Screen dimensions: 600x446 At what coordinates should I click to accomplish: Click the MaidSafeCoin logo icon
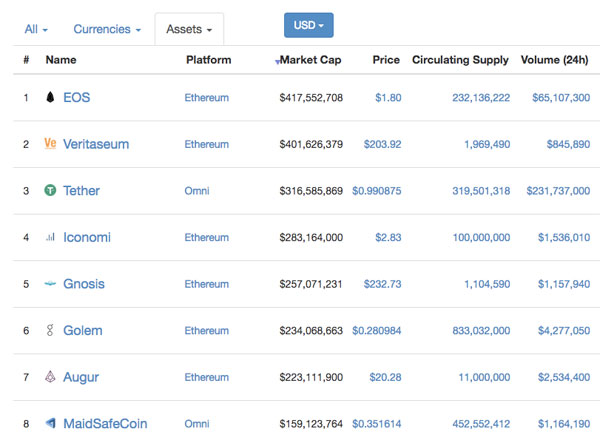(51, 423)
